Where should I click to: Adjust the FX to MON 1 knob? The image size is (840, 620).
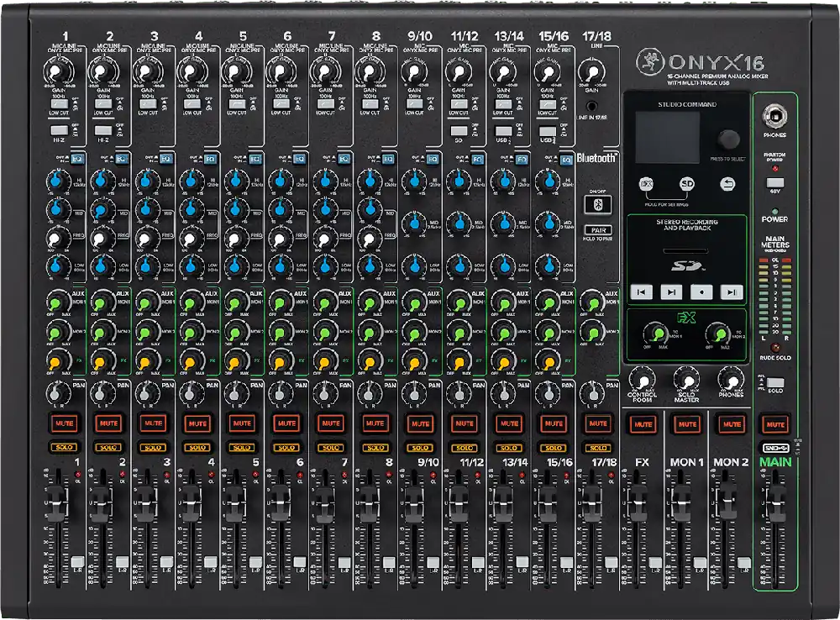pos(656,334)
